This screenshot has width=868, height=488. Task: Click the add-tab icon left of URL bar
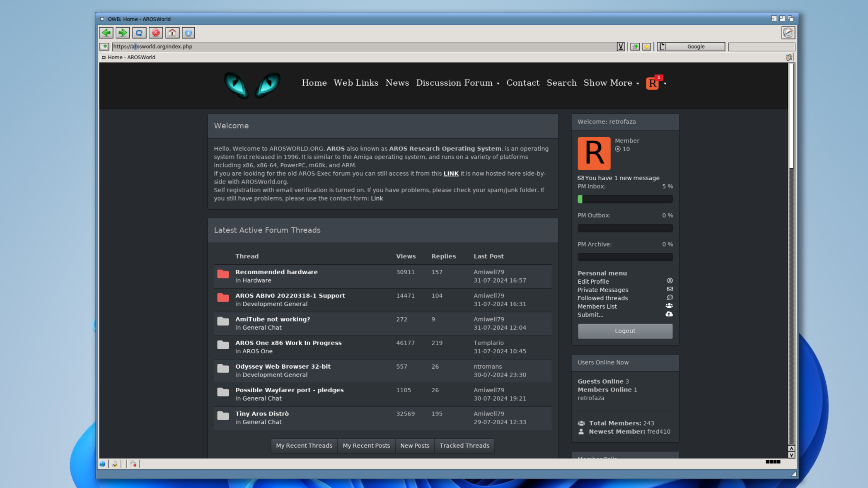click(104, 46)
